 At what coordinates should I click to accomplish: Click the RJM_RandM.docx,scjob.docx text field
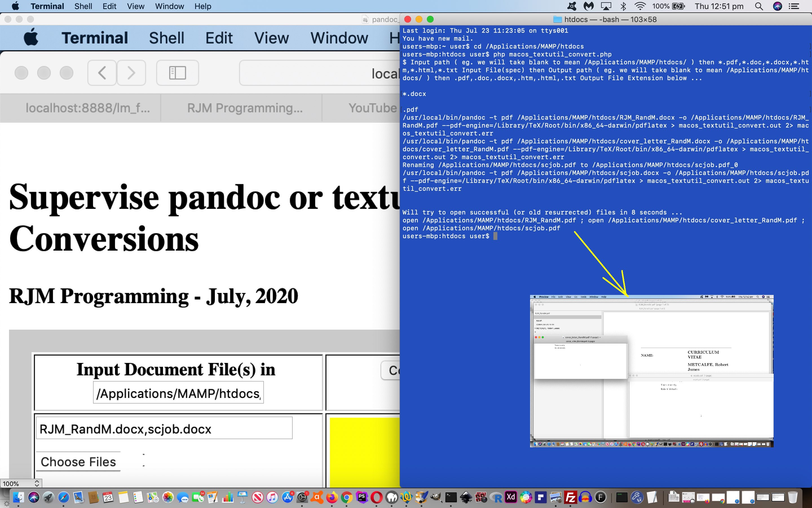164,428
